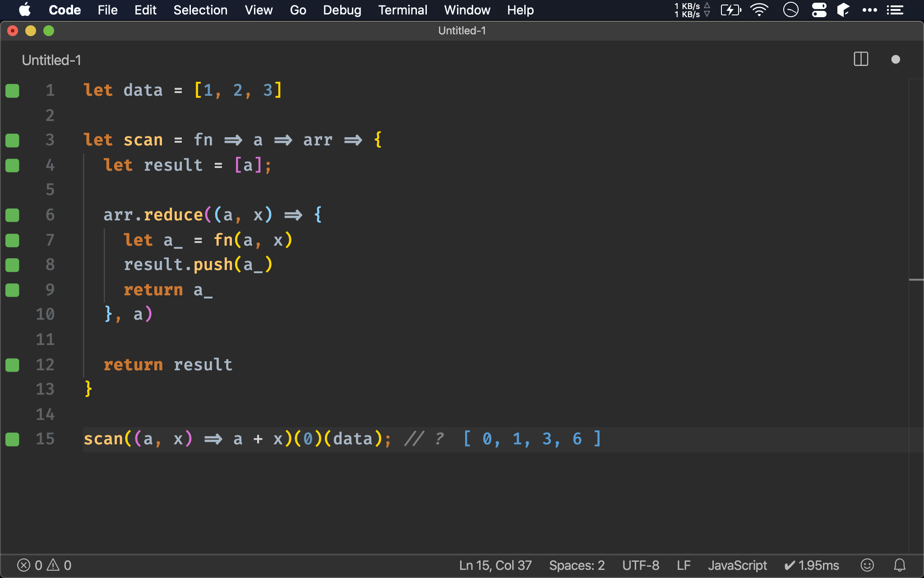
Task: Click green coverage marker on line 15
Action: tap(12, 439)
